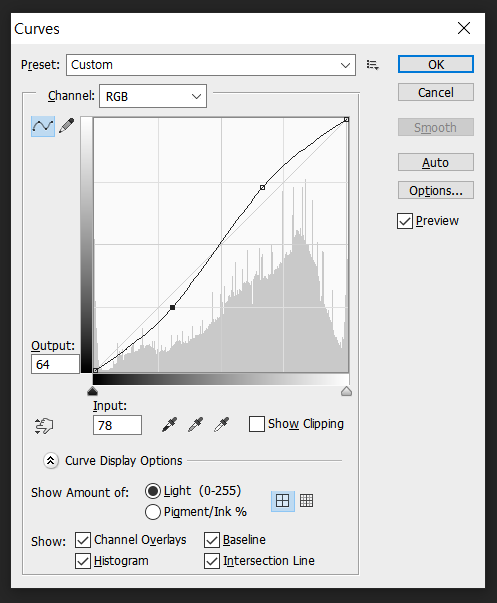Image resolution: width=497 pixels, height=603 pixels.
Task: Click the OK button
Action: pyautogui.click(x=435, y=64)
